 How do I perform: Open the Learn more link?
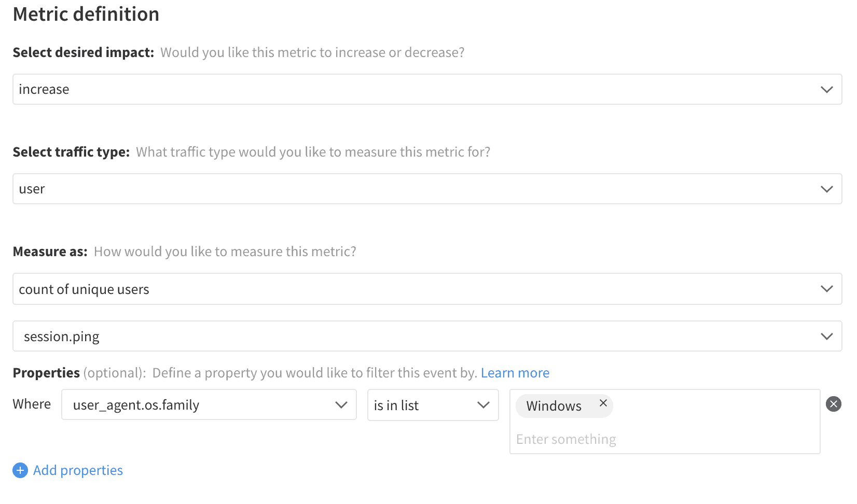point(515,373)
